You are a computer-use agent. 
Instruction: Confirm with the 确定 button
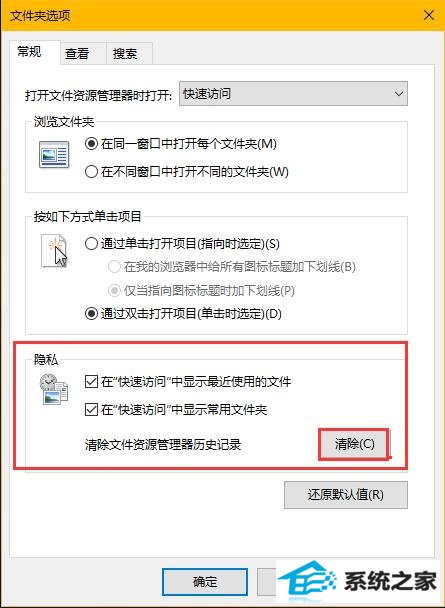click(205, 582)
